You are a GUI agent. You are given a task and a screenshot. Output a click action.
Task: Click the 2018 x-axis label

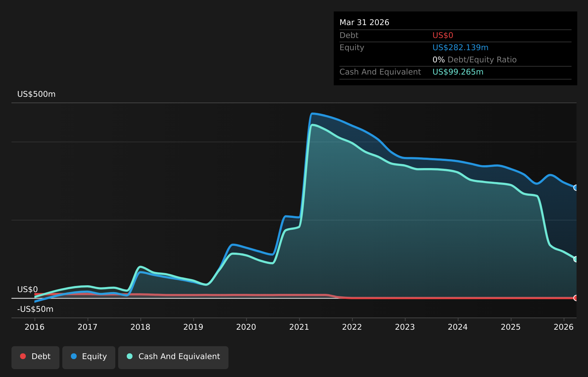[140, 327]
